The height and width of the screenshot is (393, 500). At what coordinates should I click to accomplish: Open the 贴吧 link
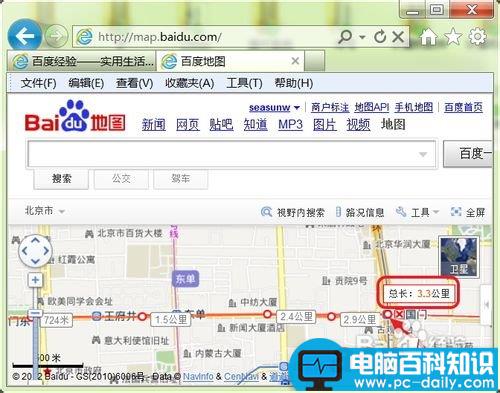click(221, 125)
